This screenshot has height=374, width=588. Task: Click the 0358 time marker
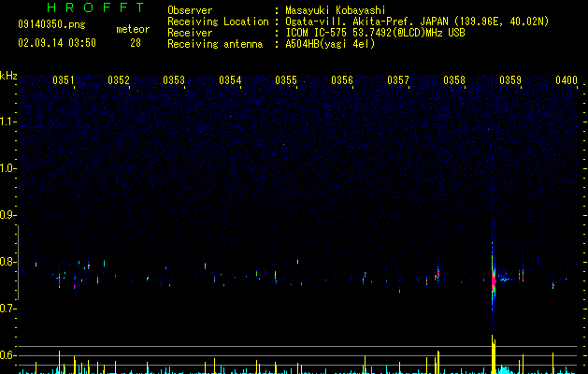454,80
